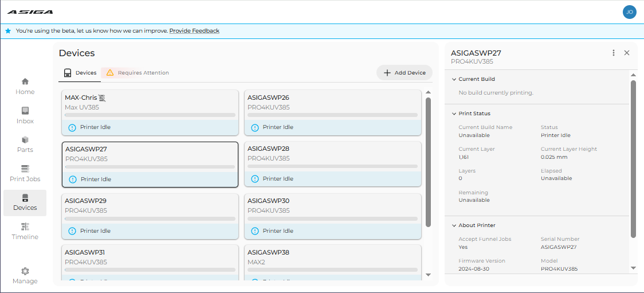This screenshot has width=644, height=293.
Task: Open the JO user avatar menu
Action: coord(629,12)
